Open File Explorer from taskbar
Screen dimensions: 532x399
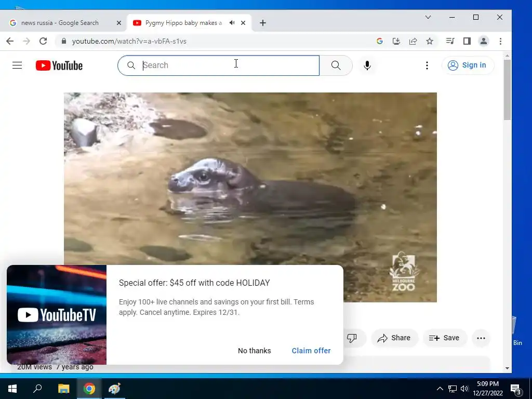[x=63, y=389]
